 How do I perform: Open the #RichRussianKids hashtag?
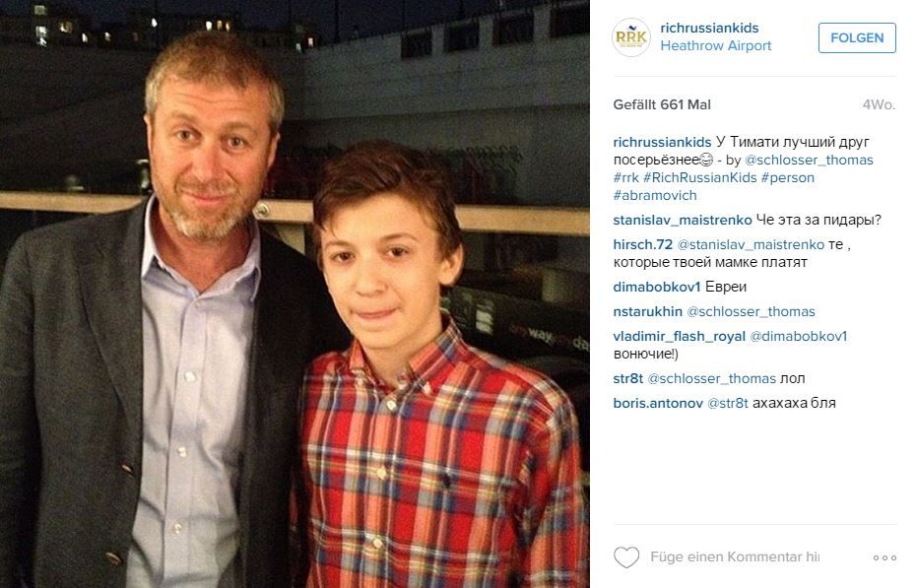coord(700,177)
